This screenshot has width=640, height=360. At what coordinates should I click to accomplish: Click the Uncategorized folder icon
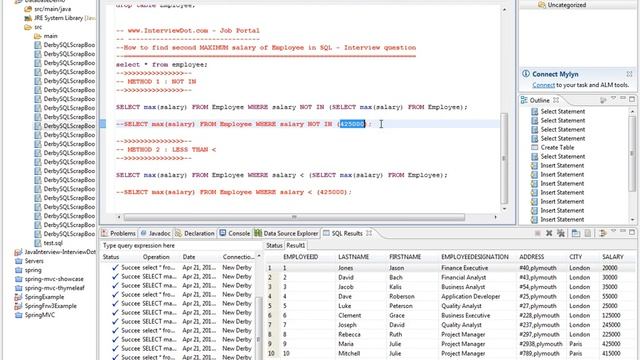tap(542, 5)
